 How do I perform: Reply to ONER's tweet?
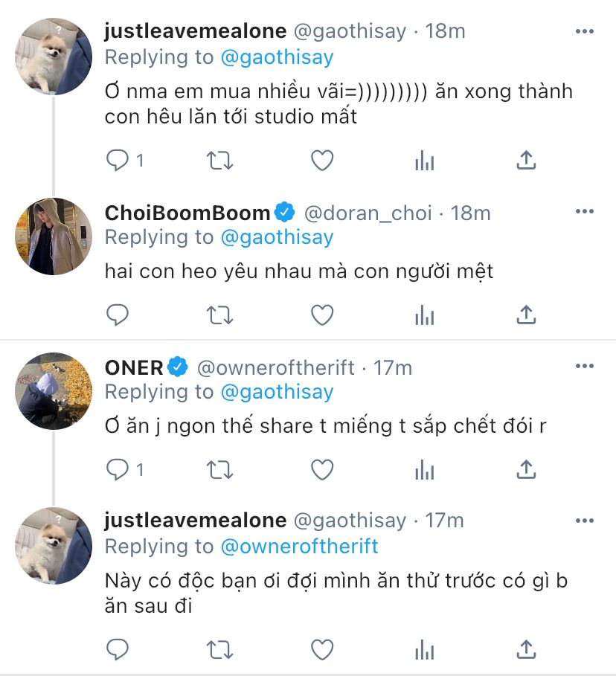coord(118,469)
